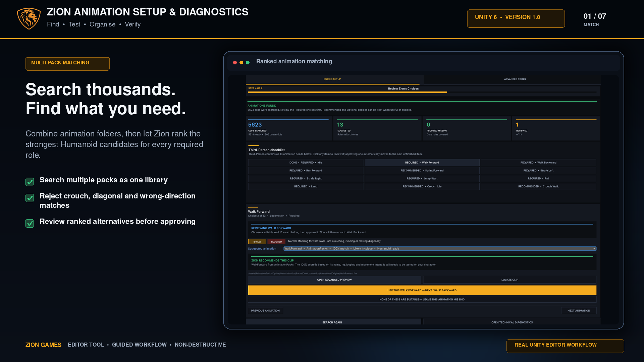Image resolution: width=644 pixels, height=362 pixels.
Task: Select the 'Run Forward' checklist item
Action: (306, 171)
